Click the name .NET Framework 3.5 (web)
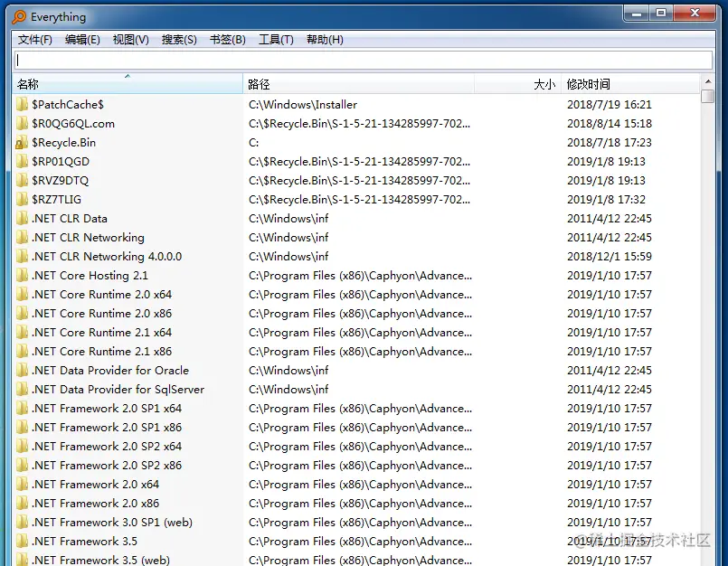The width and height of the screenshot is (728, 566). click(x=101, y=560)
